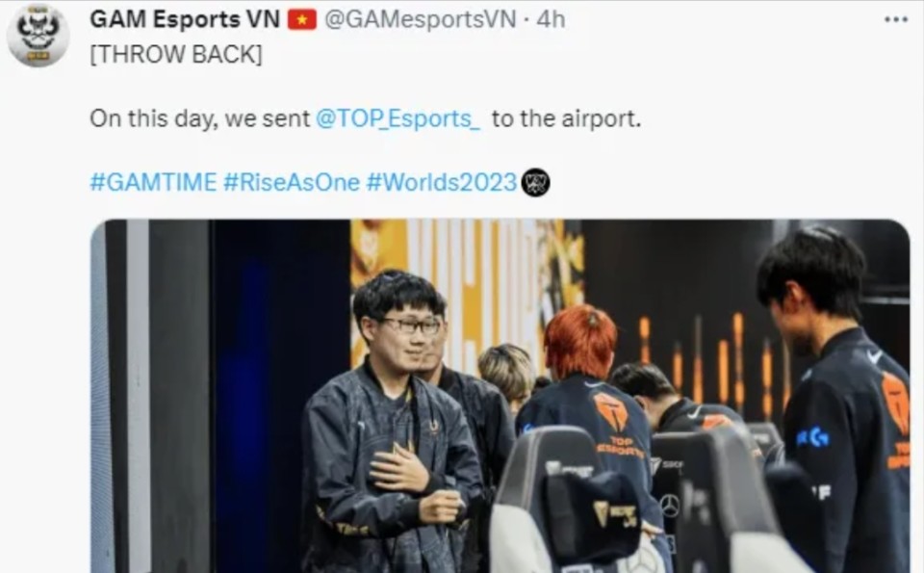This screenshot has width=924, height=573.
Task: Click the Vietnam flag emoji beside the name
Action: coord(301,20)
